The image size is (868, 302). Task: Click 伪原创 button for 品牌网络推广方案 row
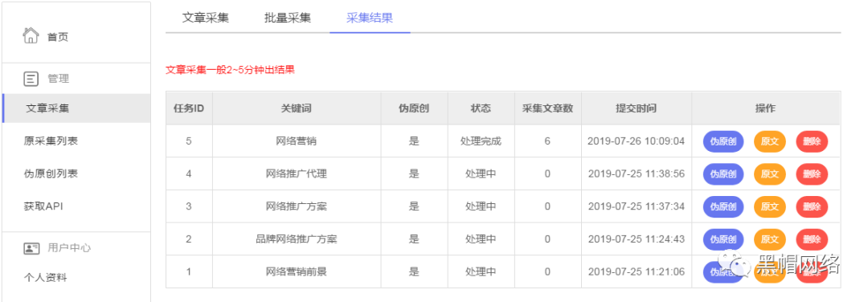pyautogui.click(x=723, y=239)
